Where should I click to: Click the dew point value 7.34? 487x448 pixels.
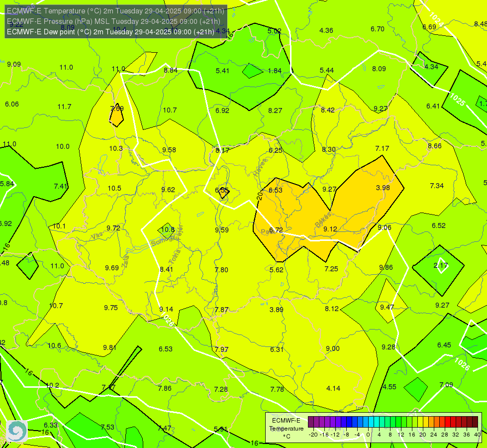(x=437, y=186)
